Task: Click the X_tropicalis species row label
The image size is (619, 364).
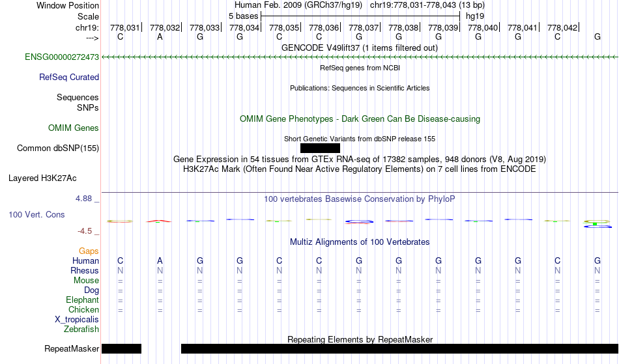Action: click(77, 320)
